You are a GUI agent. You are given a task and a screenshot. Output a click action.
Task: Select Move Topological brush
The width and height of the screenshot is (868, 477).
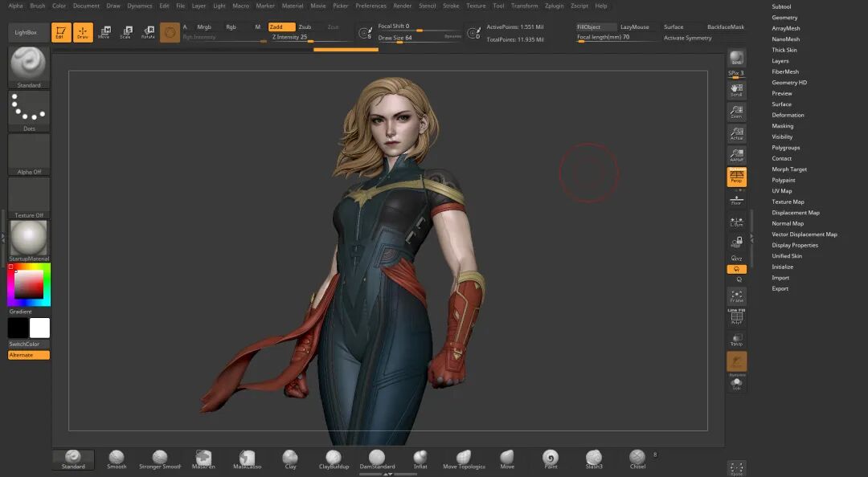point(464,459)
